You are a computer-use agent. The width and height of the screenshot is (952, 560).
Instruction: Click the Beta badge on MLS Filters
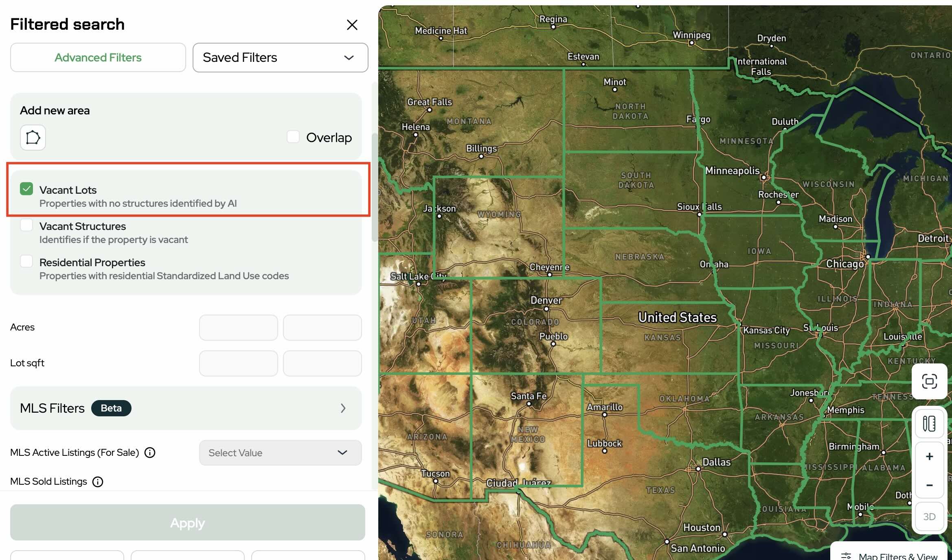tap(111, 408)
